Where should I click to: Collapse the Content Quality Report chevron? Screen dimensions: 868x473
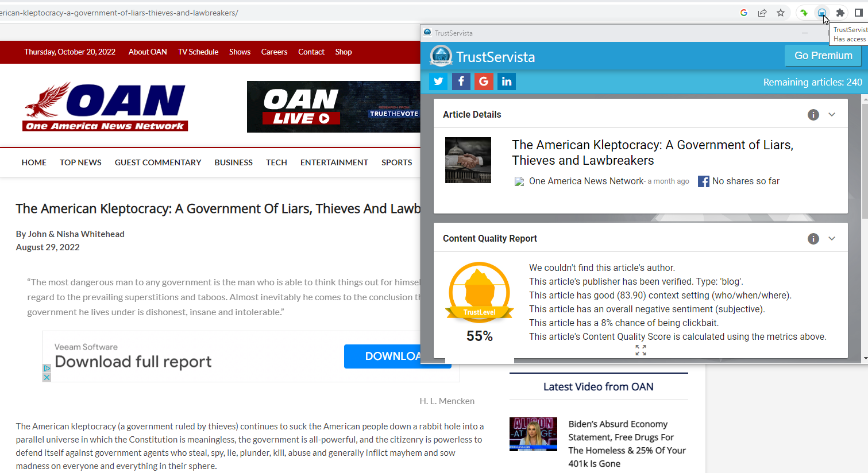coord(832,239)
